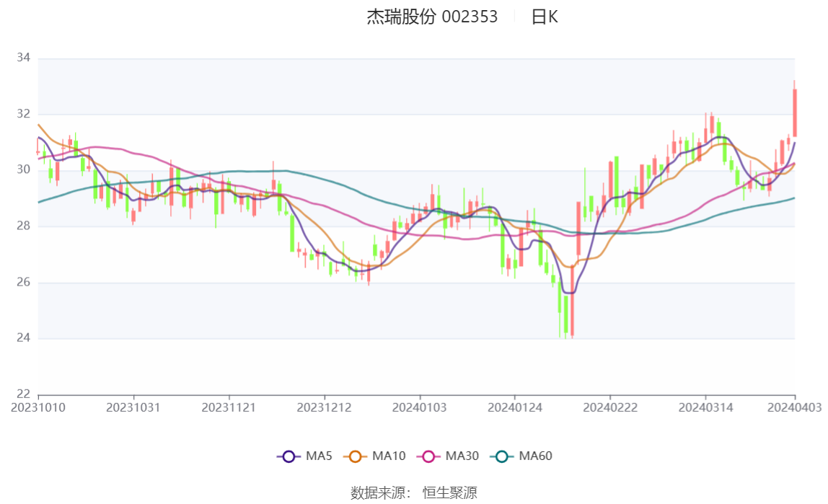828x504 pixels.
Task: Click the x-axis date 20240103
Action: 419,407
